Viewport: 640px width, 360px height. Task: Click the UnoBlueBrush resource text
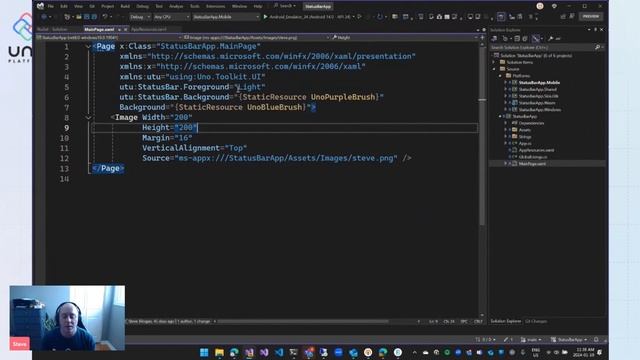click(x=276, y=107)
